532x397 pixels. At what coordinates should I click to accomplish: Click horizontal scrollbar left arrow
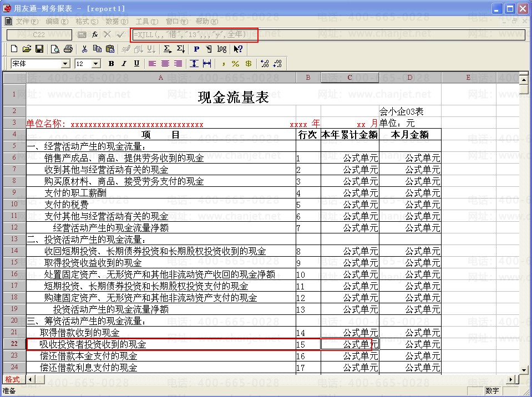pos(31,379)
